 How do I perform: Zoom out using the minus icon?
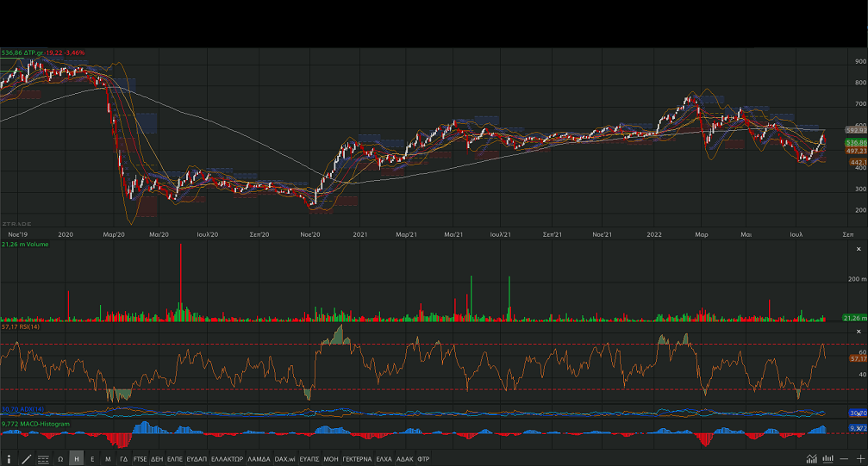click(x=844, y=459)
